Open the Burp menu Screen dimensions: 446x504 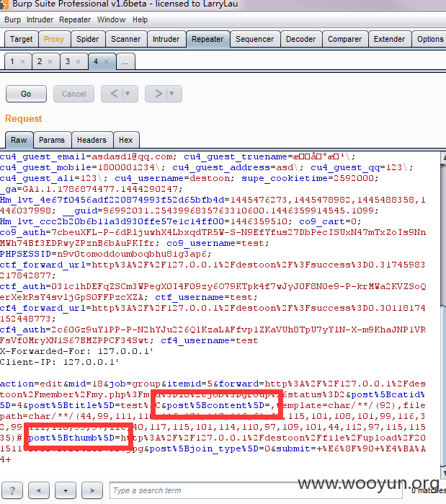[12, 20]
